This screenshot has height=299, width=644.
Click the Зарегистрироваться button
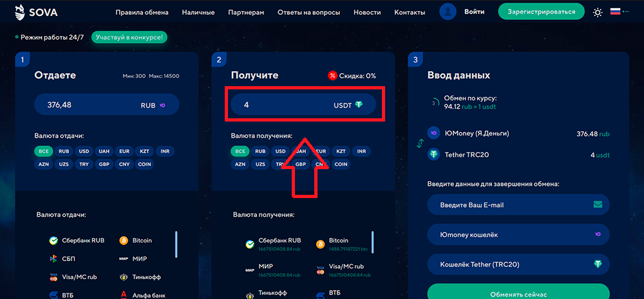pyautogui.click(x=541, y=12)
